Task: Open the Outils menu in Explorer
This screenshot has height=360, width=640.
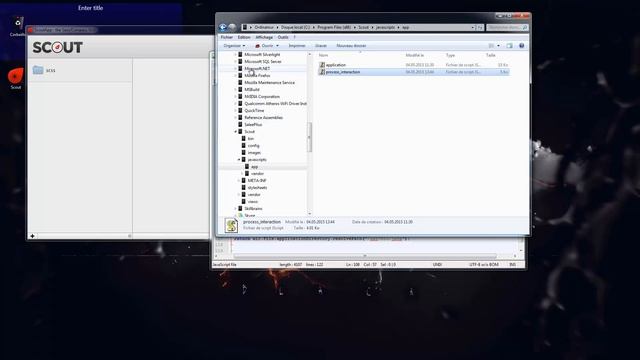Action: click(x=283, y=37)
